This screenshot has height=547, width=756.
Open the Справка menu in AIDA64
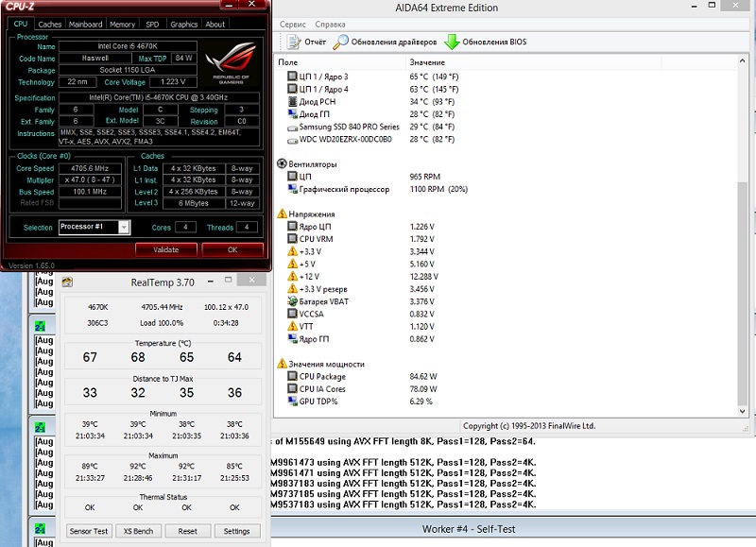(x=330, y=25)
